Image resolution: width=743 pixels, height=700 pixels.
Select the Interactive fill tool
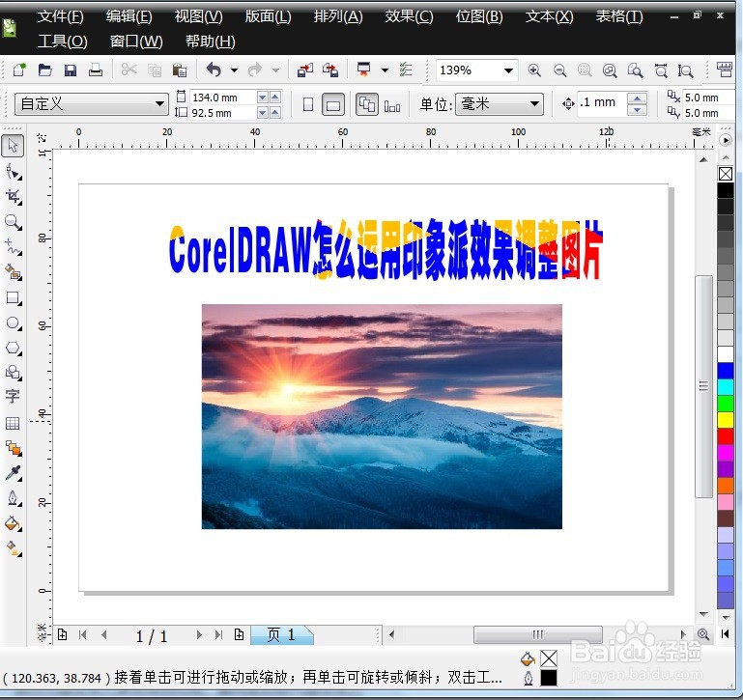click(14, 549)
